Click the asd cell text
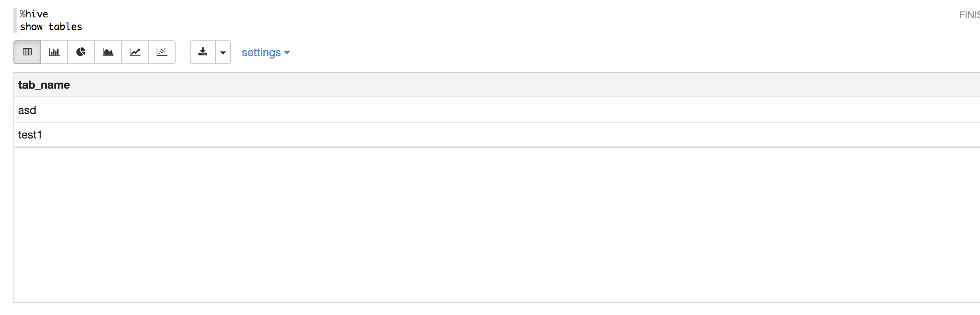 (27, 110)
